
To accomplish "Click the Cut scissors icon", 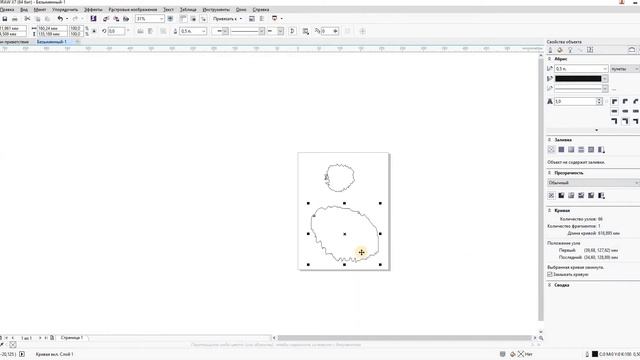I will (x=27, y=19).
